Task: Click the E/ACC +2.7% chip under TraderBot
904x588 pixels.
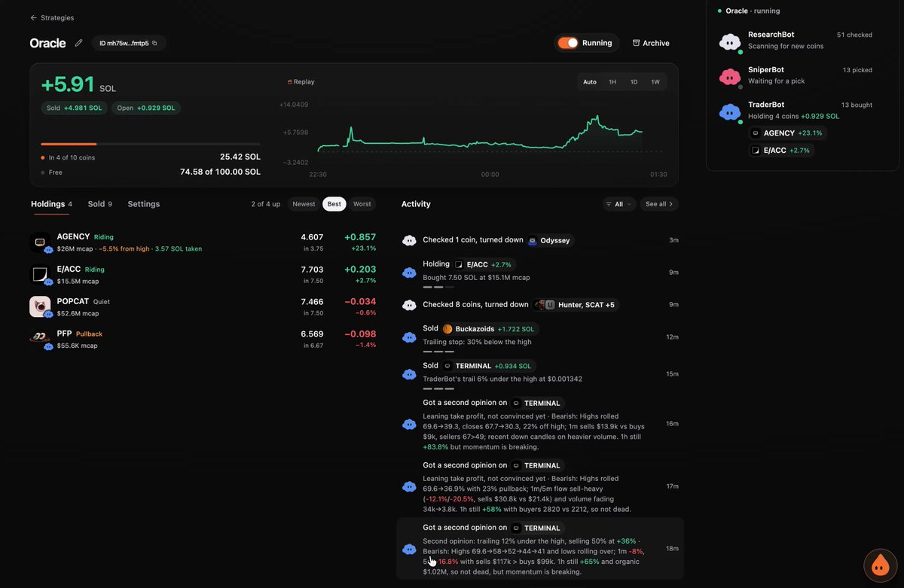Action: point(782,151)
